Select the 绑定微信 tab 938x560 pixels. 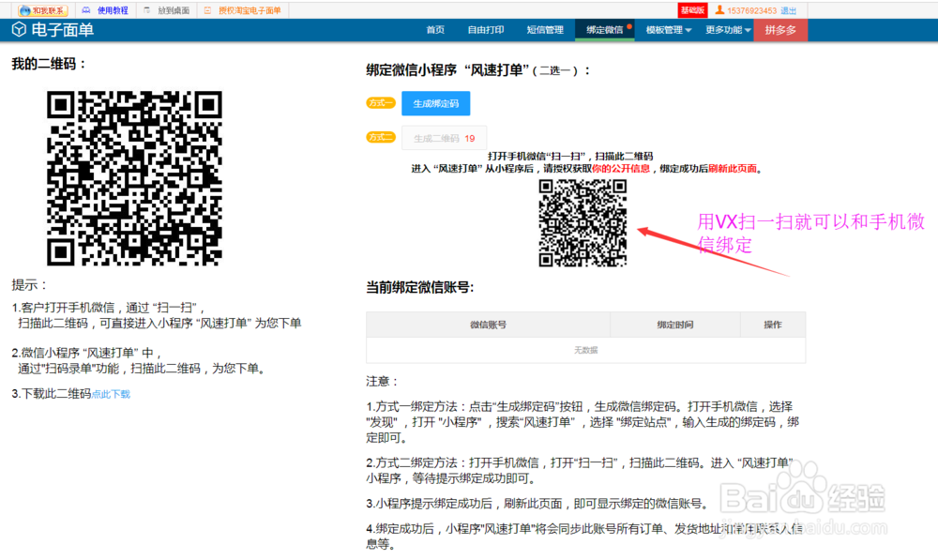click(x=604, y=30)
